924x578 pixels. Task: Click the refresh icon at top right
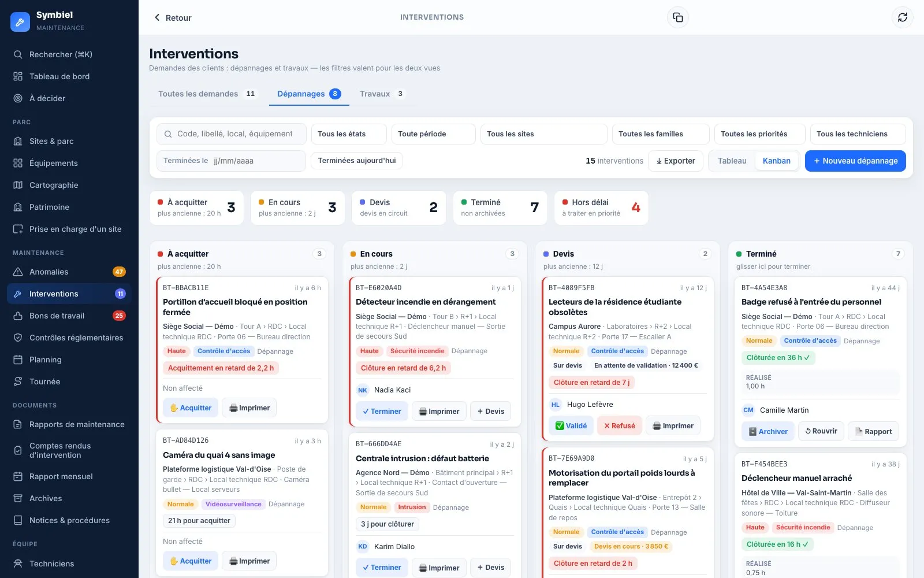[902, 17]
